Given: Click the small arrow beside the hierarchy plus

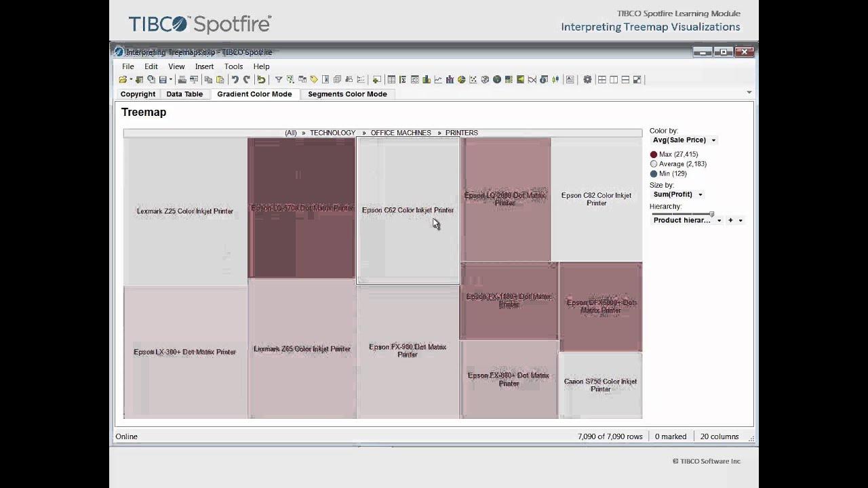Looking at the screenshot, I should click(741, 220).
